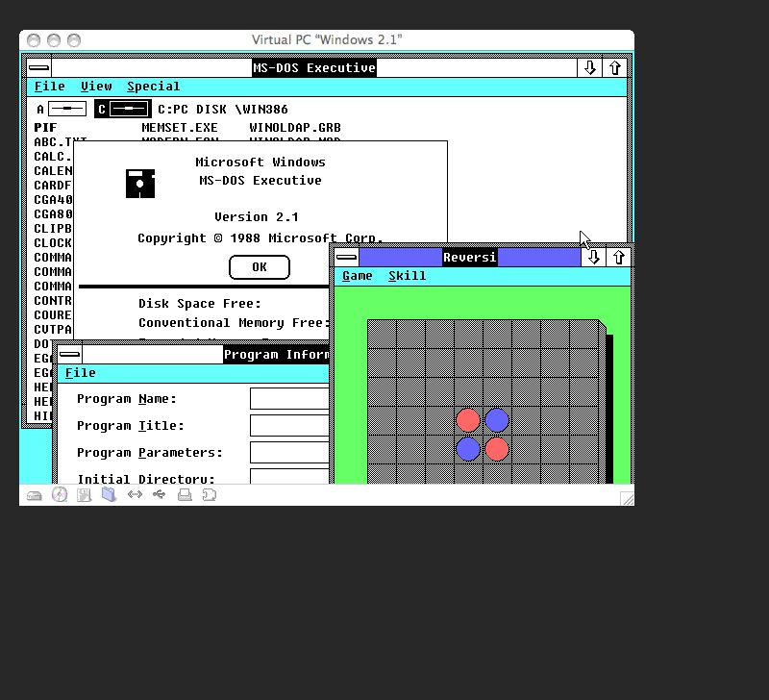
Task: Close the Virtual PC window with left circle button
Action: coord(34,40)
